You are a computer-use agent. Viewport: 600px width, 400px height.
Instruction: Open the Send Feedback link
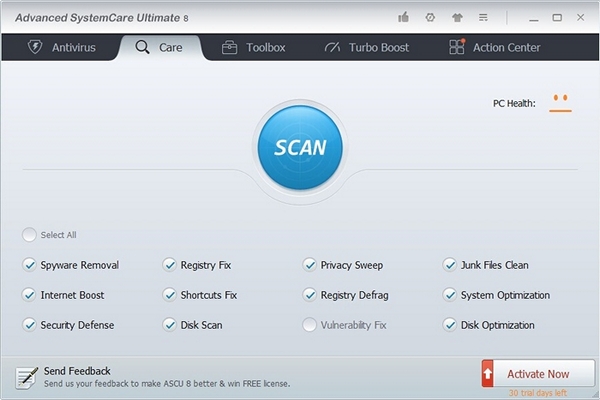pos(77,371)
